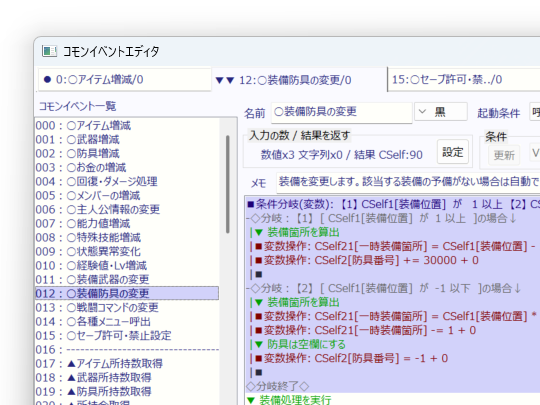
Task: Select first green comment 装備箇所を算出
Action: (393, 232)
